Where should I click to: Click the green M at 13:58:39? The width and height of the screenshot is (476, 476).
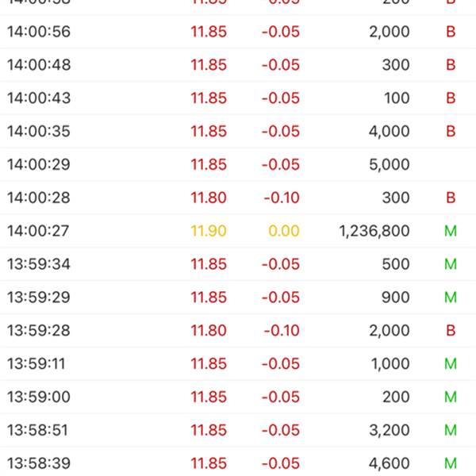(451, 463)
